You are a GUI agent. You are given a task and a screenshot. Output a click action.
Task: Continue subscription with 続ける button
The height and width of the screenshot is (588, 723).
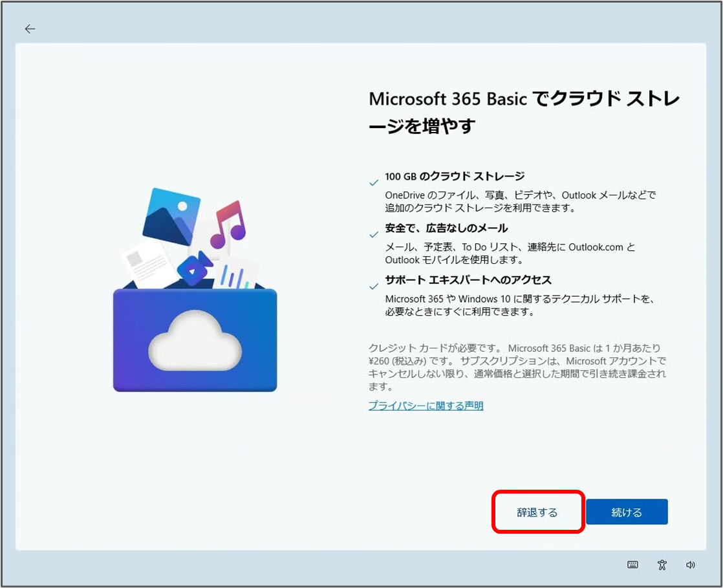(x=626, y=511)
